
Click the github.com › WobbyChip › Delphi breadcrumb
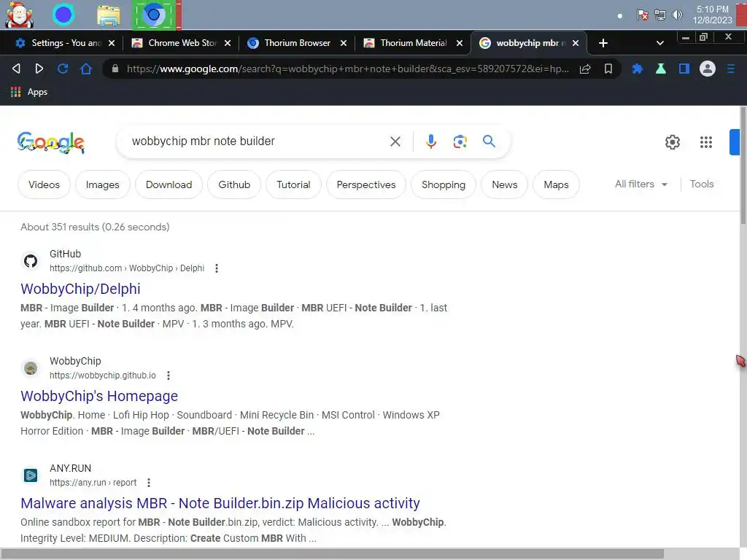[127, 268]
